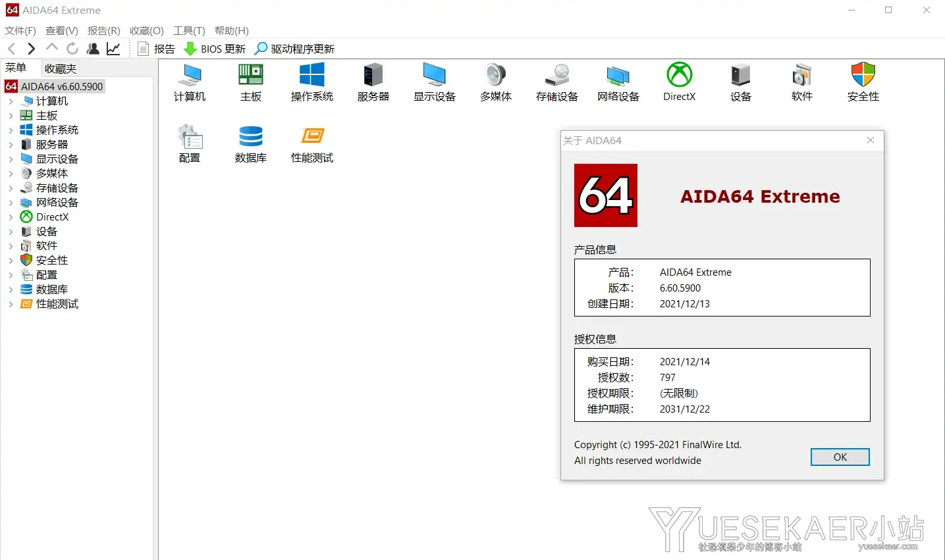Open the 性能测试 benchmark icon in main panel
The image size is (945, 560).
click(312, 143)
